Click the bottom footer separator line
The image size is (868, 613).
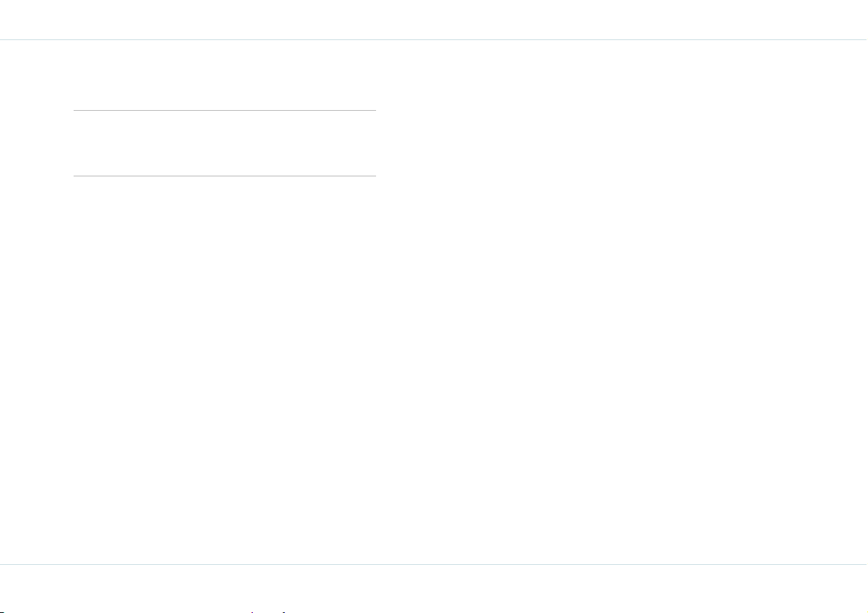click(434, 564)
